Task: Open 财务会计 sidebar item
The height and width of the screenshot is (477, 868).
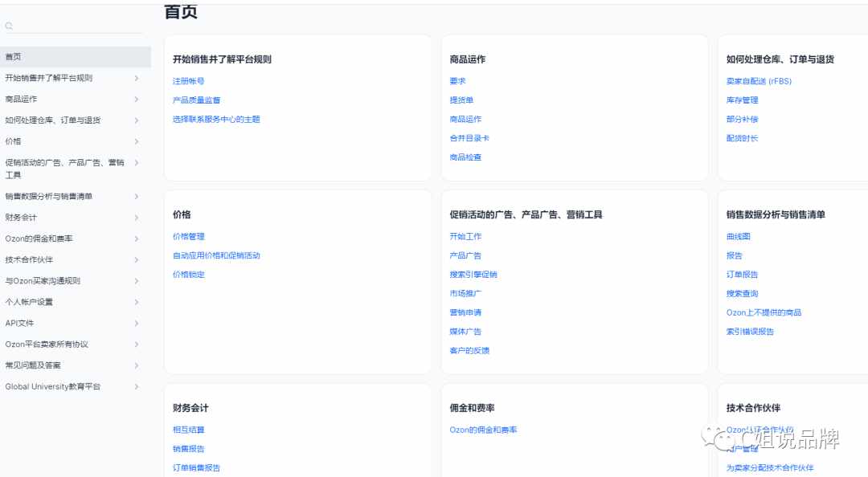Action: 21,218
